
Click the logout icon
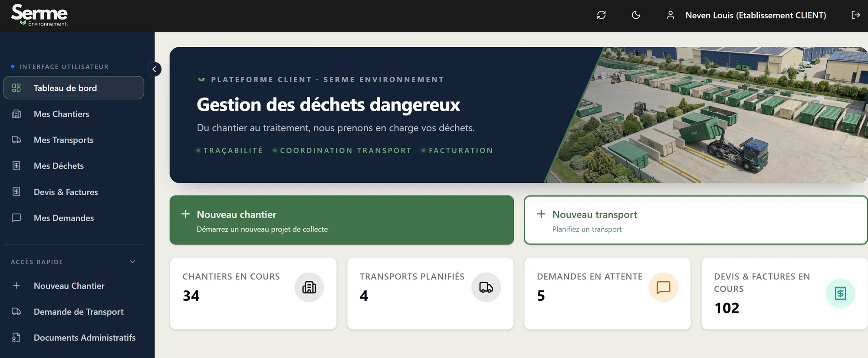click(x=855, y=15)
